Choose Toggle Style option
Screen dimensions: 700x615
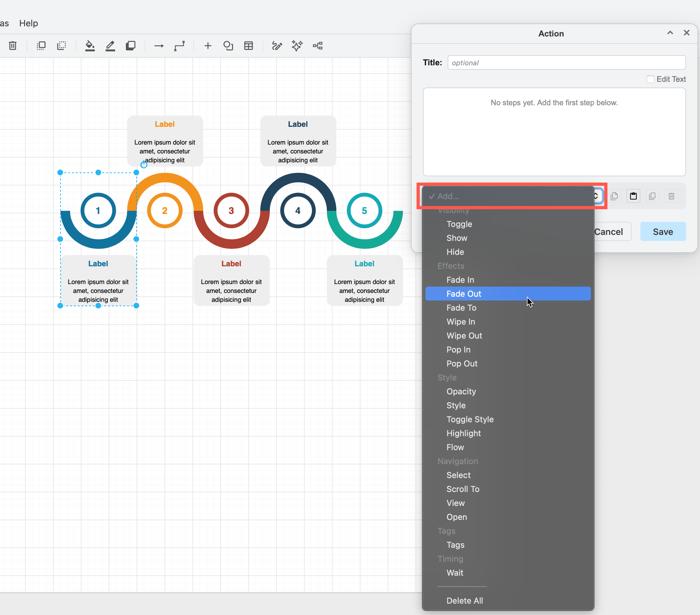coord(508,419)
